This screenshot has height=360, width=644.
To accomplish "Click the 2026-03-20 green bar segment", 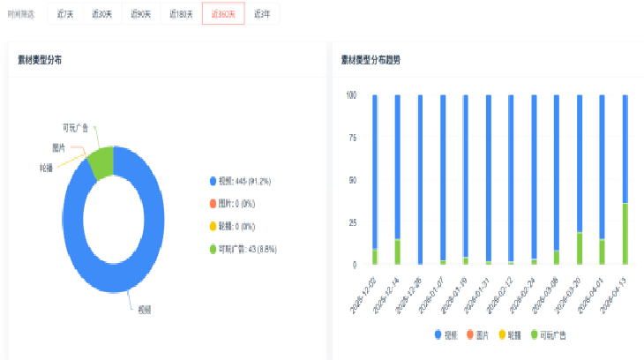I will tap(580, 249).
